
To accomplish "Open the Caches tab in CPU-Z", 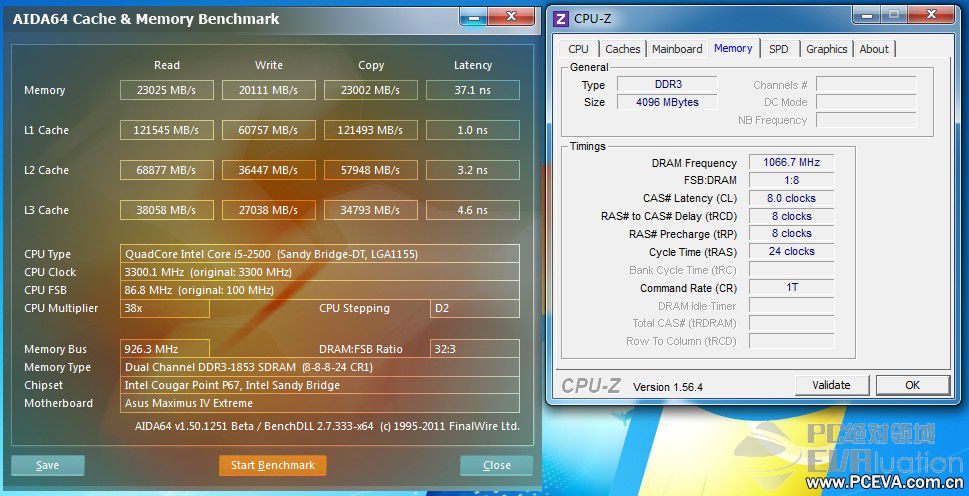I will pos(622,49).
